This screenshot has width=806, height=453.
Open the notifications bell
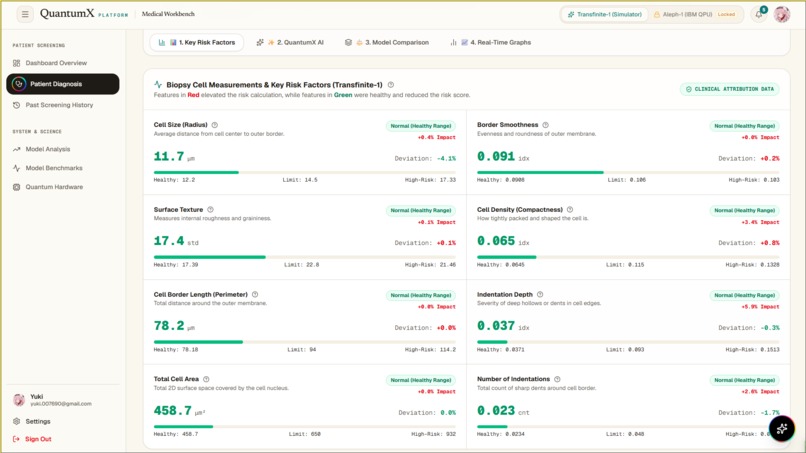click(x=759, y=14)
